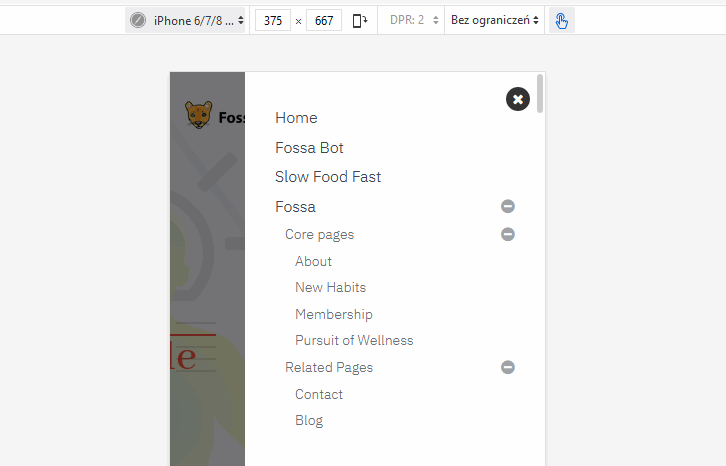Open the Bez ograniczeń throttling dropdown
This screenshot has height=466, width=726.
point(494,20)
